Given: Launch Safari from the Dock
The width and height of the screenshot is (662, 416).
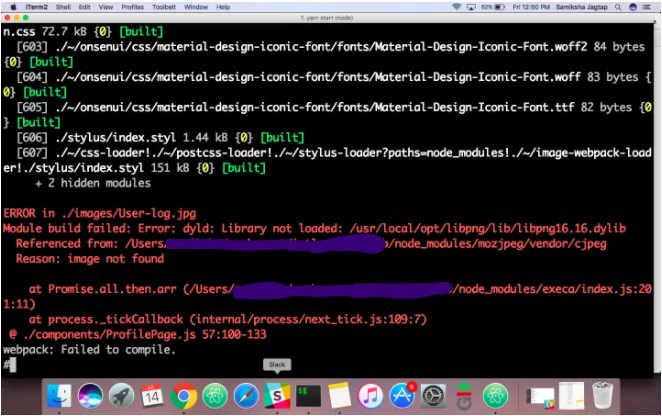Looking at the screenshot, I should pos(246,396).
